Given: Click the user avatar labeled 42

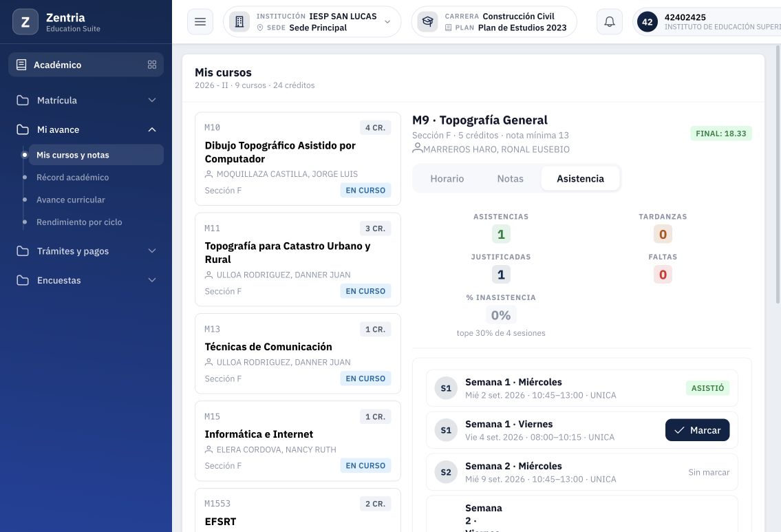Looking at the screenshot, I should click(x=648, y=22).
